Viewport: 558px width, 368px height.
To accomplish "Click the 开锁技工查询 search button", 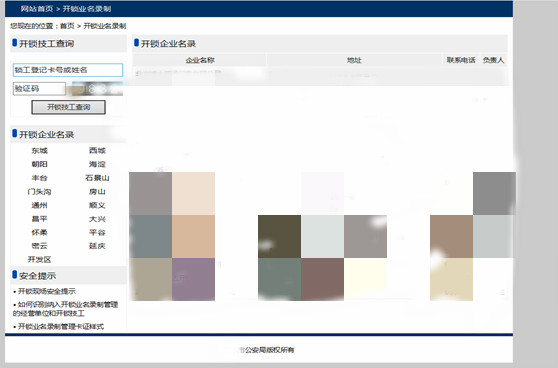I will coord(68,107).
